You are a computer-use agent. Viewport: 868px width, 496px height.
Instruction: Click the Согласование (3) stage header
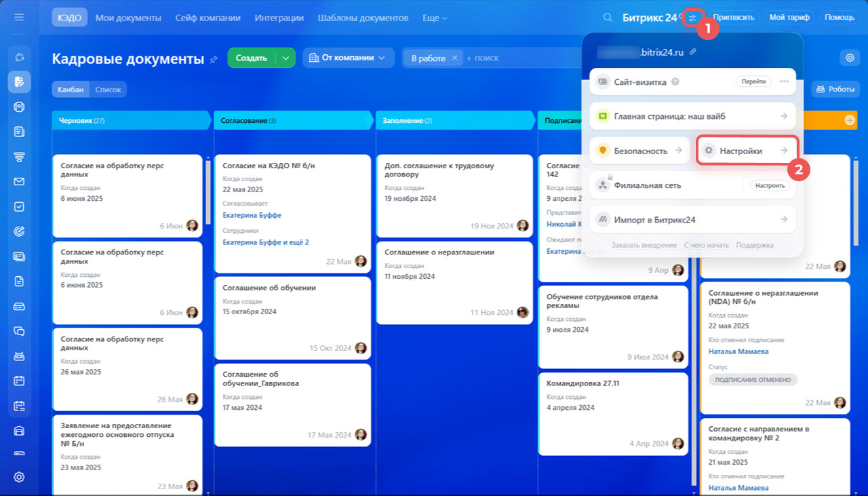294,120
